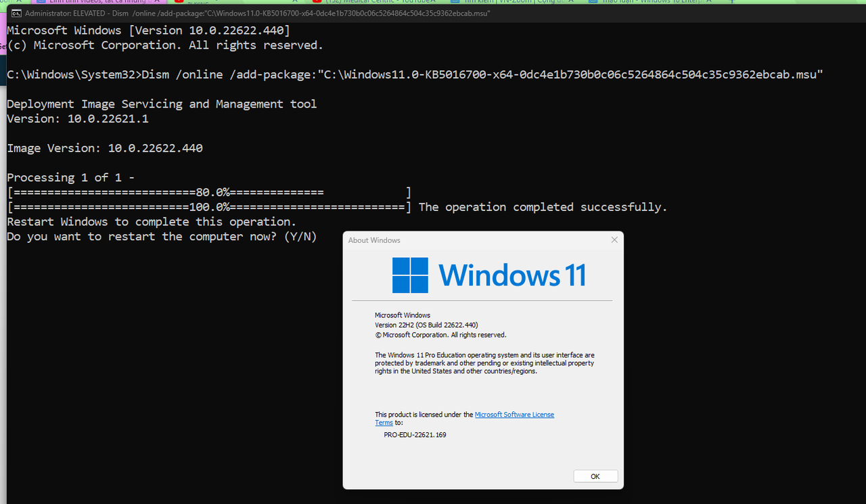Click the 'Image Version: 10.0.22622.440' line
The width and height of the screenshot is (866, 504).
105,148
